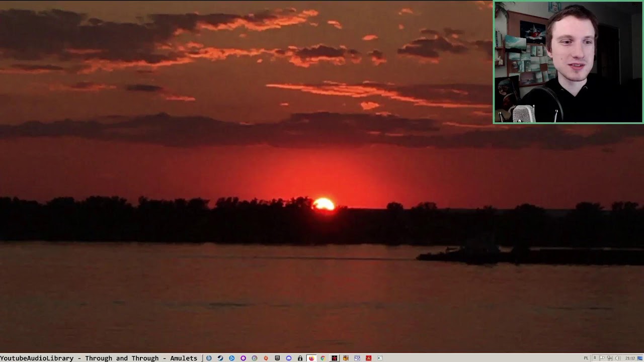Screen dimensions: 644x362
Task: Show hidden tray icons arrow
Action: click(x=595, y=357)
